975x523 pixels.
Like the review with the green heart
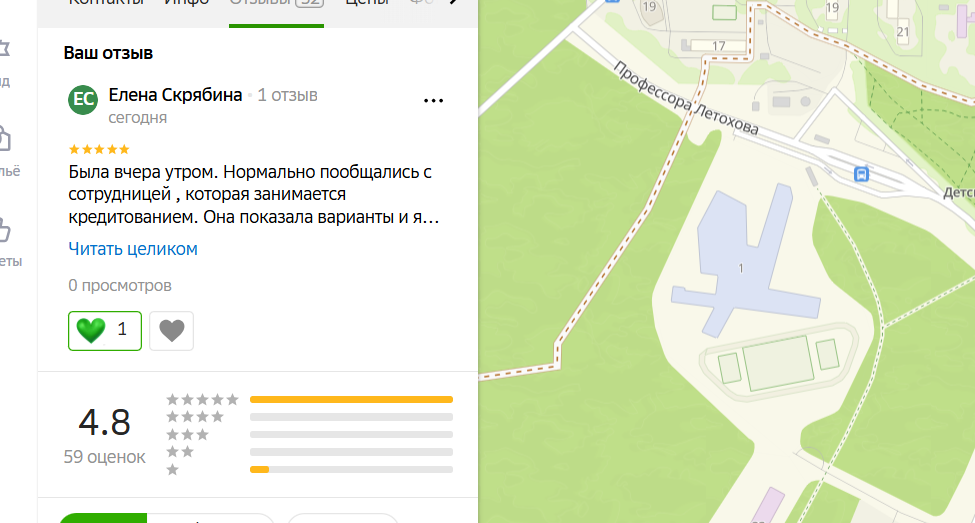105,330
